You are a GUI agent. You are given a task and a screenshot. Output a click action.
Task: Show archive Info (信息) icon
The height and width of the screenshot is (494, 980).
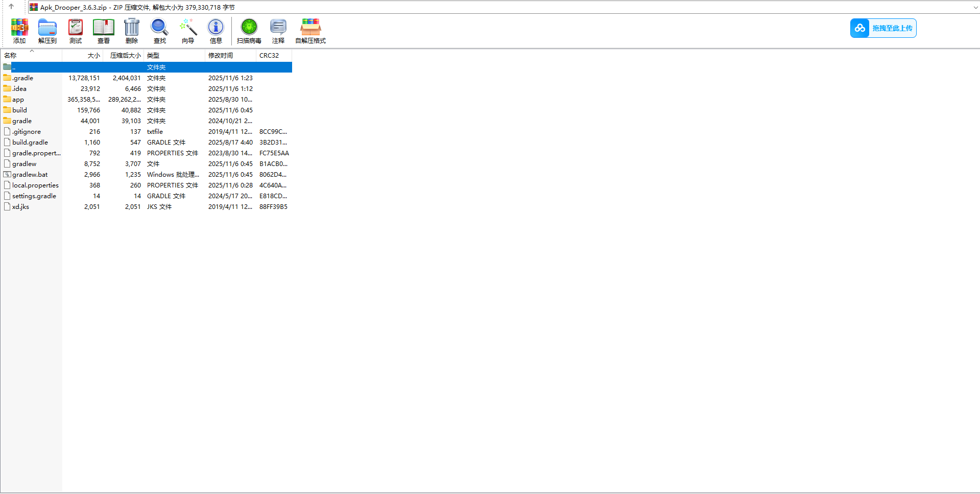click(216, 31)
